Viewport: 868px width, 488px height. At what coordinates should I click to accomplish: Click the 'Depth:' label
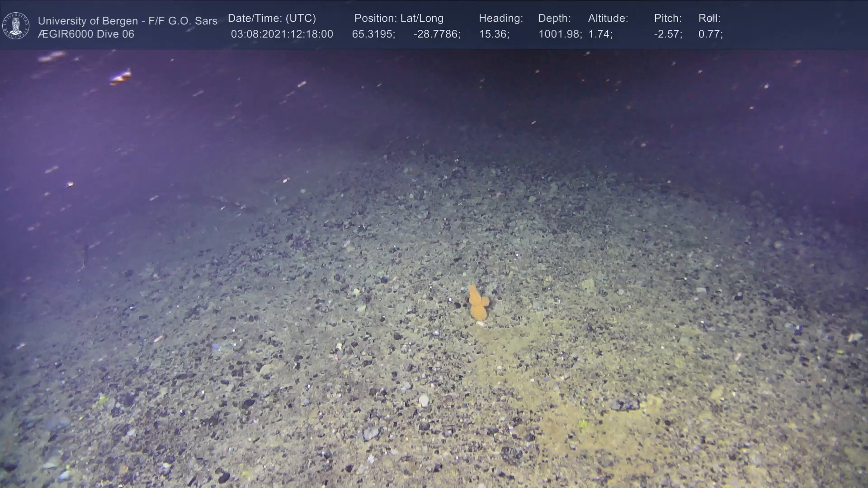[x=554, y=19]
